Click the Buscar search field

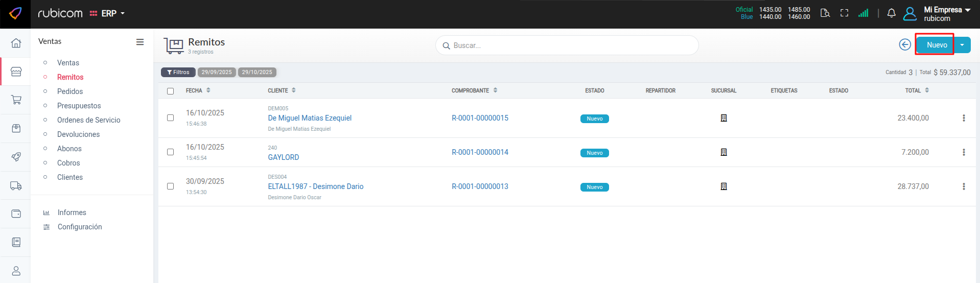(567, 45)
